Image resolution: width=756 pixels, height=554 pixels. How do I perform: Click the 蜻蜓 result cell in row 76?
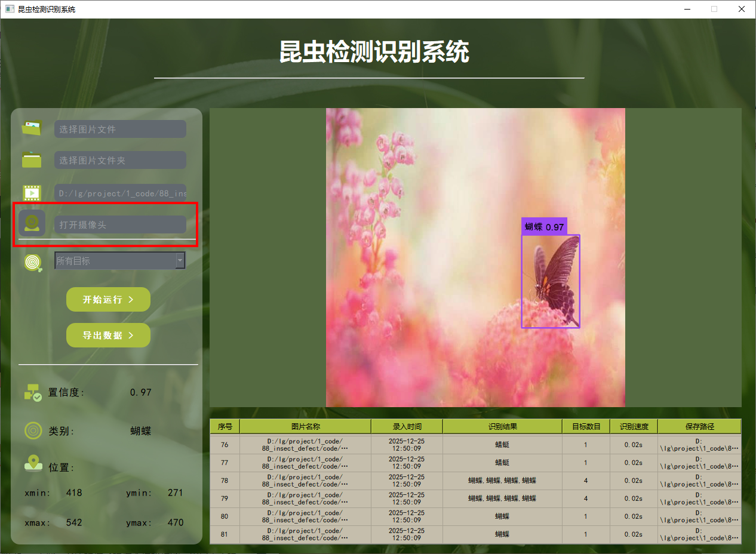point(502,445)
